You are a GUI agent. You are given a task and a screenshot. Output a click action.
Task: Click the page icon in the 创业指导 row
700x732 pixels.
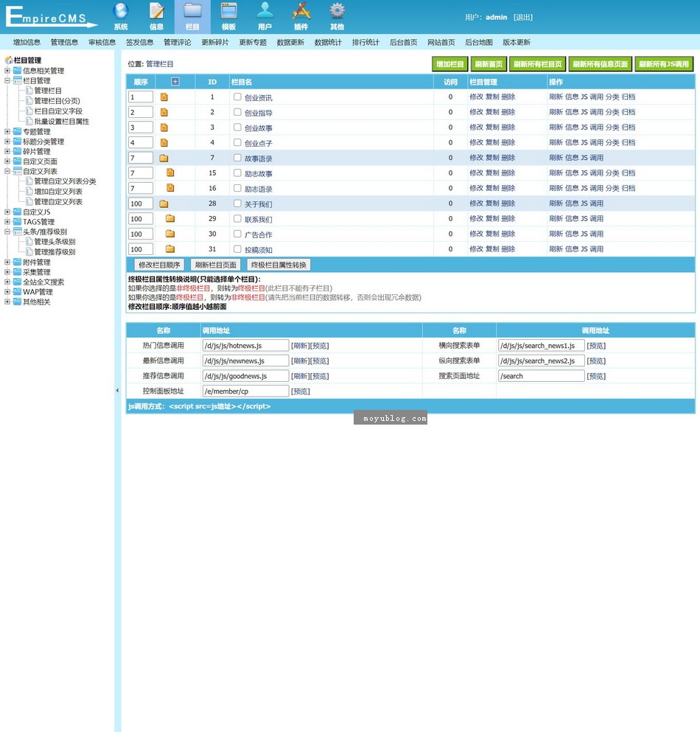pyautogui.click(x=164, y=113)
